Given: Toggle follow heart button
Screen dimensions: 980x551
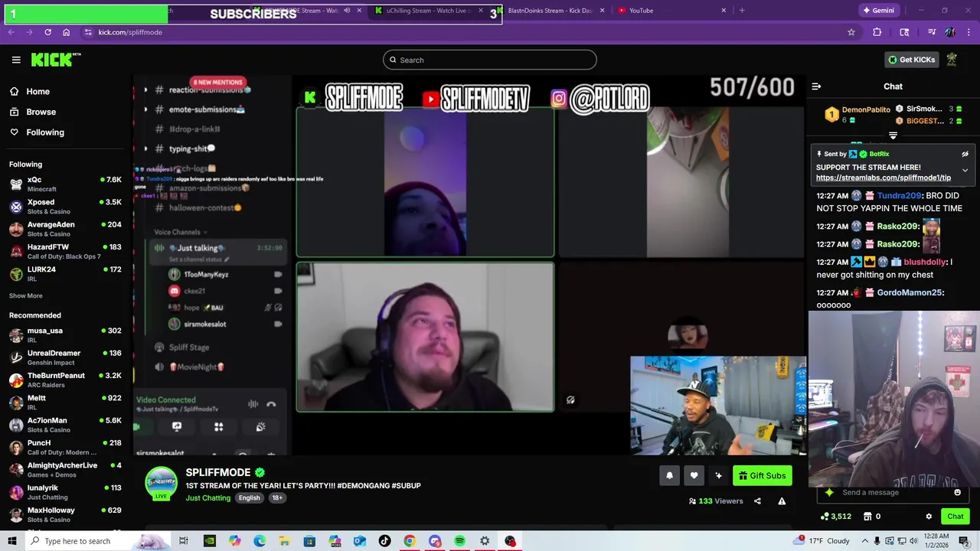Looking at the screenshot, I should click(694, 476).
